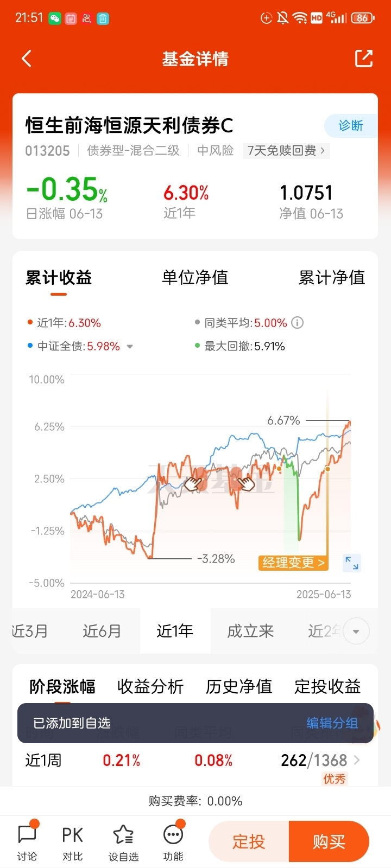Tap the 设自选 star icon
The width and height of the screenshot is (391, 868).
pos(123,843)
